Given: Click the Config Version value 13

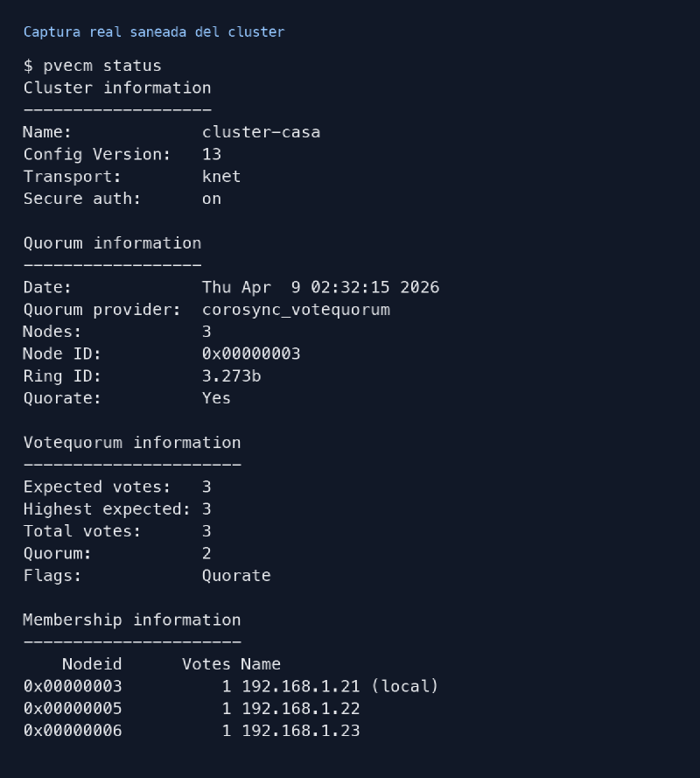Looking at the screenshot, I should tap(212, 154).
